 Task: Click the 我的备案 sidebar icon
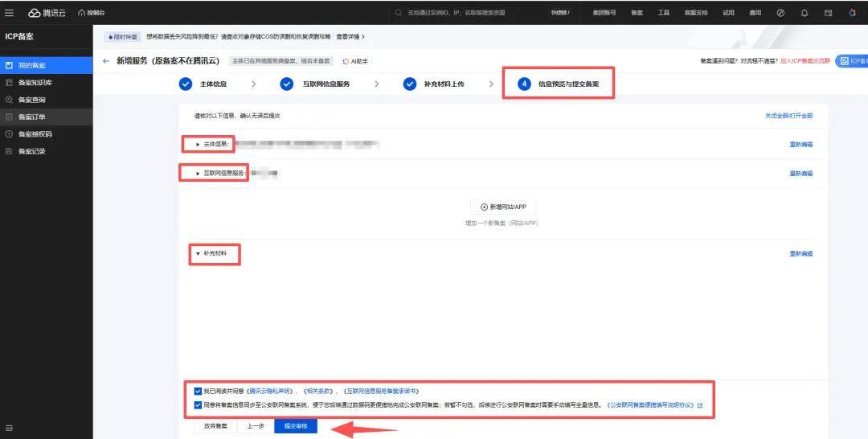(9, 65)
